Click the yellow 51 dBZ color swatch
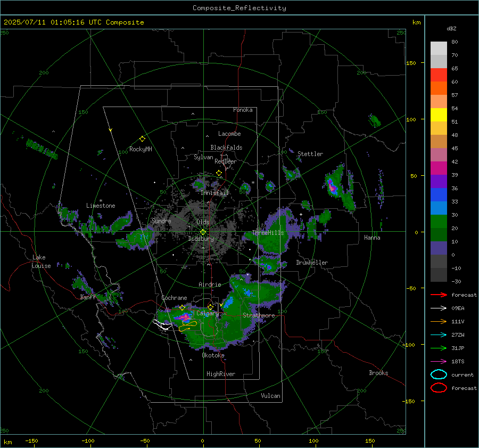The height and width of the screenshot is (448, 479). point(439,115)
